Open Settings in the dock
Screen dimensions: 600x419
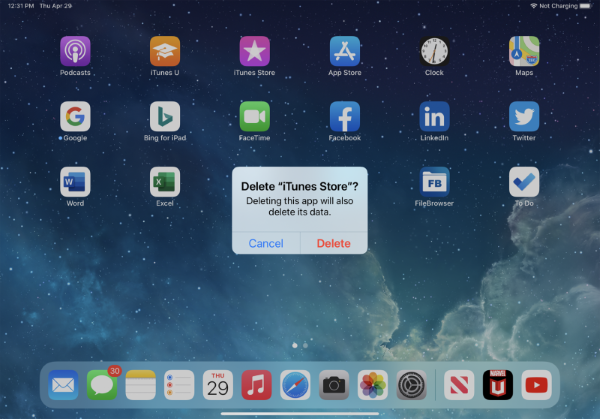[x=411, y=385]
